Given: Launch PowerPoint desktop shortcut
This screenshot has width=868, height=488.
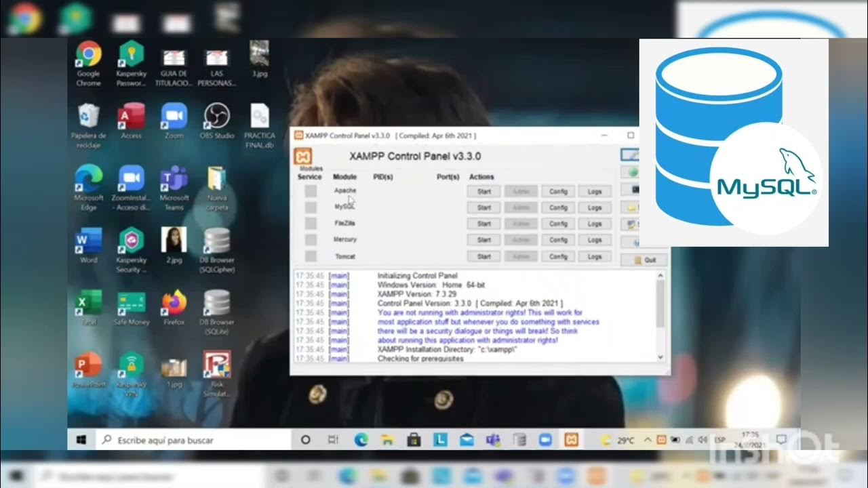Looking at the screenshot, I should click(89, 365).
